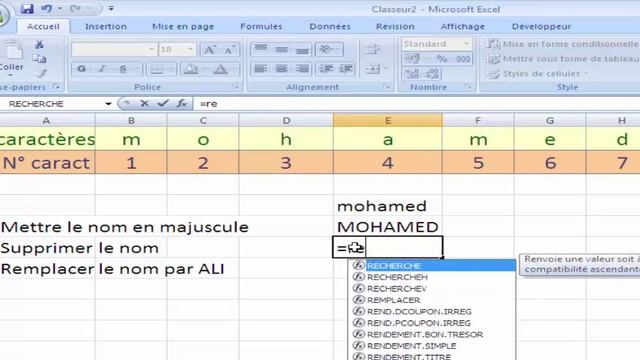640x360 pixels.
Task: Click the Format Painter brush icon
Action: pyautogui.click(x=40, y=74)
